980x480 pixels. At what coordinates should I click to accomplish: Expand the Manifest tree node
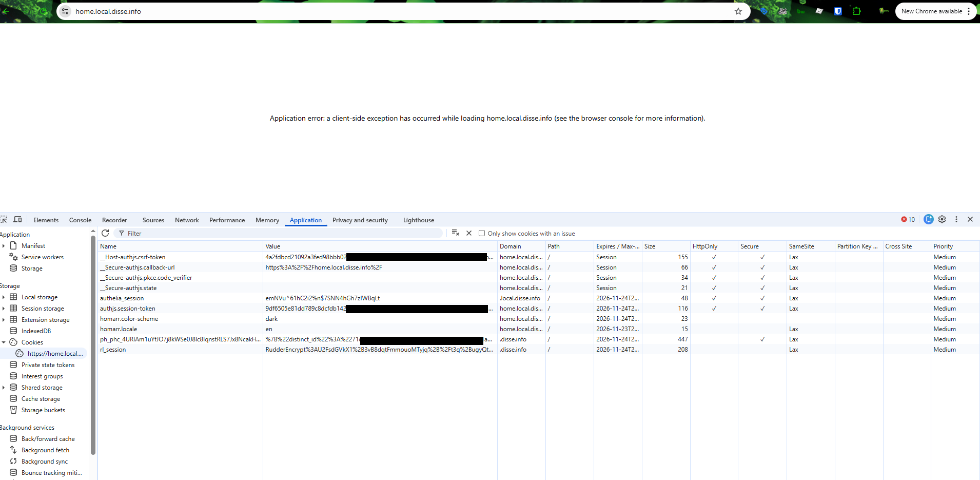coord(4,246)
